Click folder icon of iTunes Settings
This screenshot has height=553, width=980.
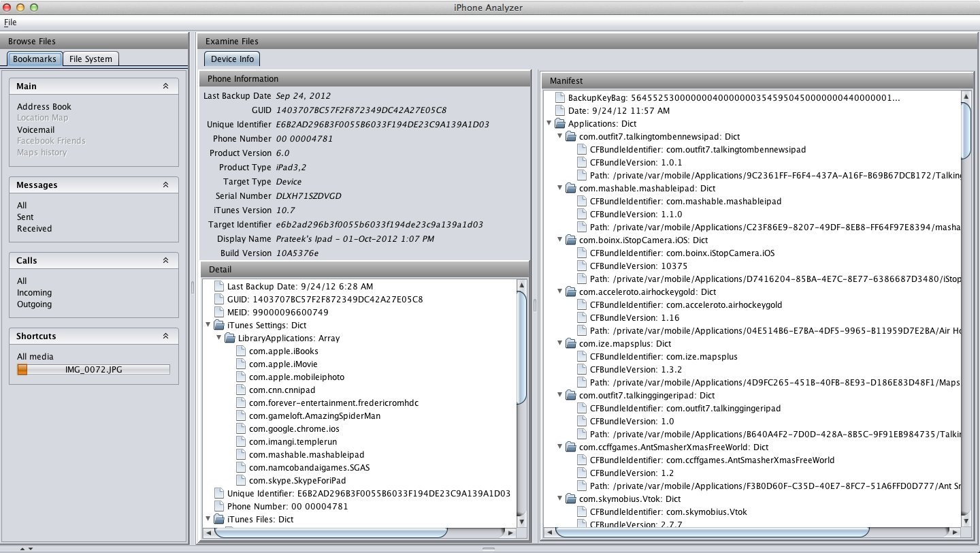[219, 326]
